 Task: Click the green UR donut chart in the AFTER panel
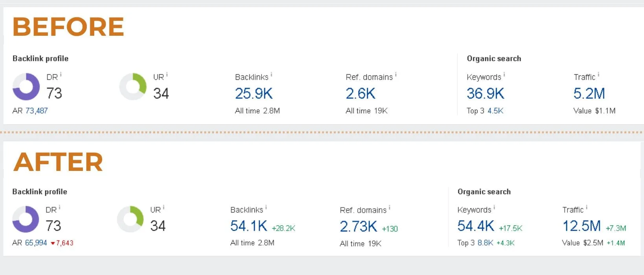click(x=130, y=219)
